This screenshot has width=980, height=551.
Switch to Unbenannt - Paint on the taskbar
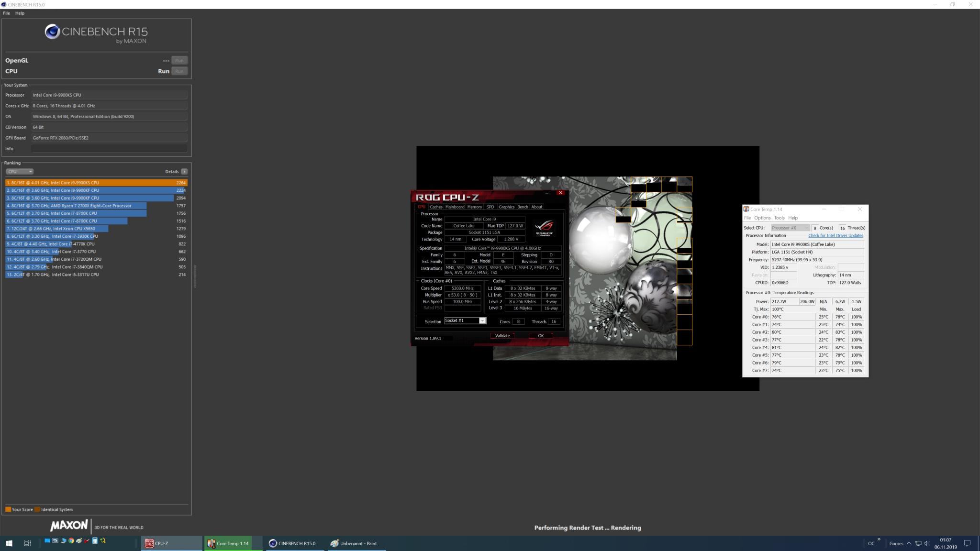click(356, 543)
